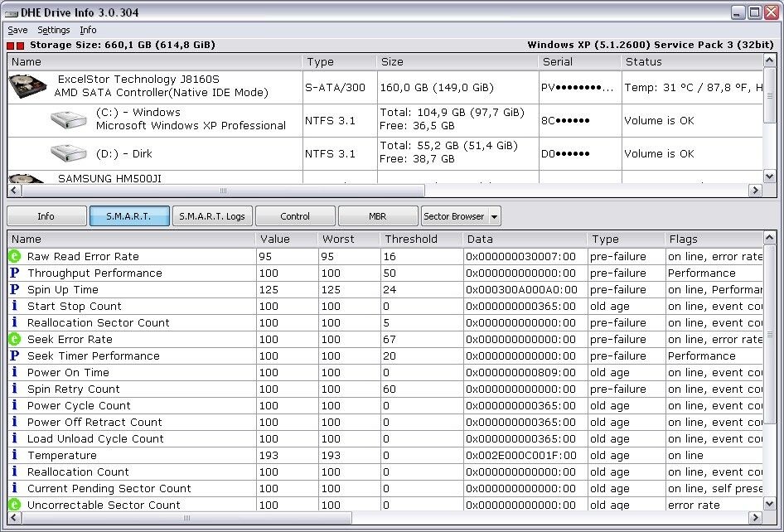Click the info icon beside Temperature row
784x532 pixels.
point(14,455)
